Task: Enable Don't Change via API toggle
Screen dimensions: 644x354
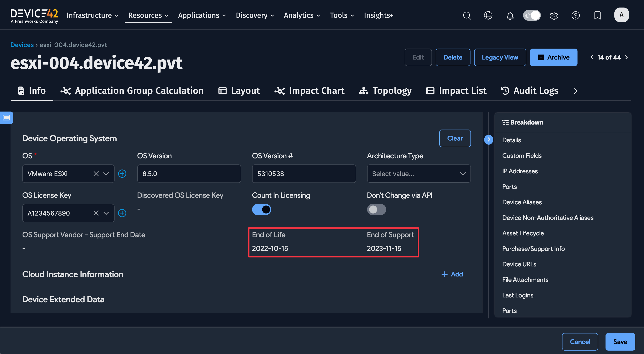Action: [x=376, y=210]
